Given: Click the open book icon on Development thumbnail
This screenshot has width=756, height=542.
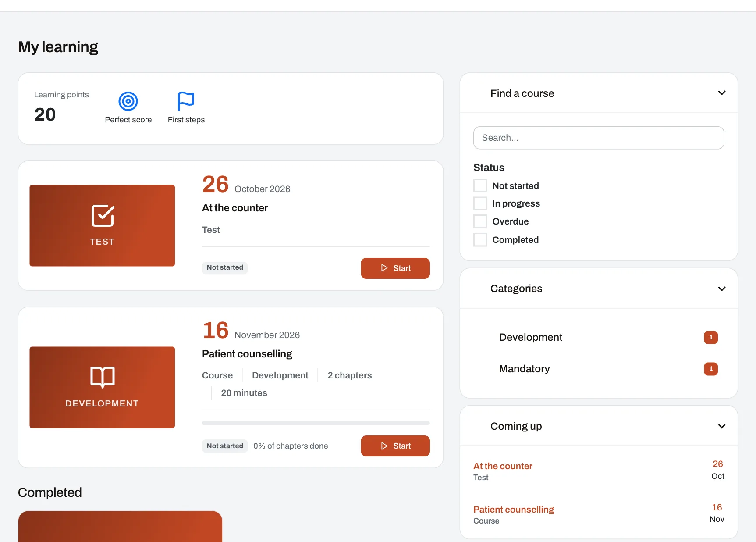Looking at the screenshot, I should [x=103, y=377].
